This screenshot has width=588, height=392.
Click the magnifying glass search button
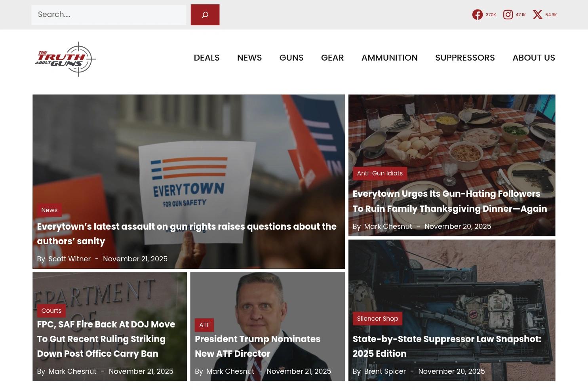coord(205,15)
